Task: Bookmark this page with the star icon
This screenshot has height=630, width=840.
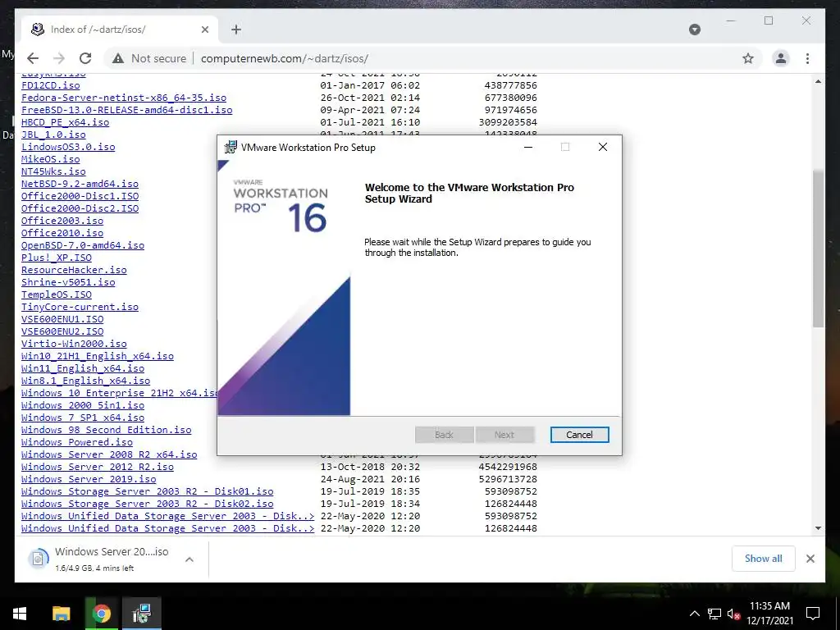Action: coord(748,58)
